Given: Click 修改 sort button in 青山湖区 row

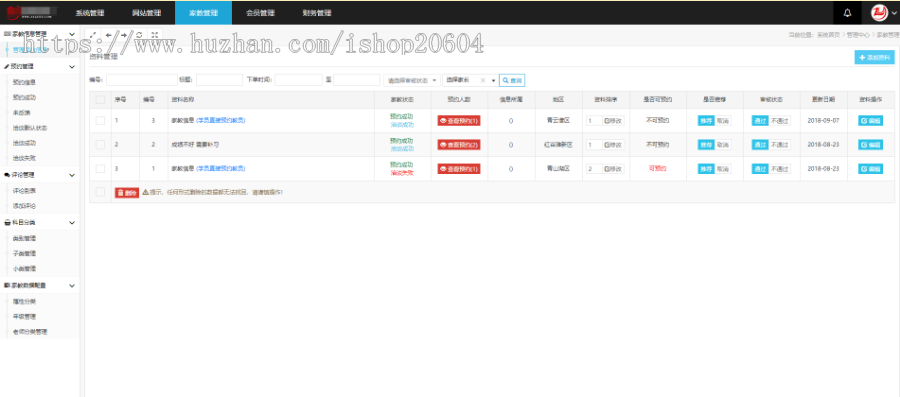Looking at the screenshot, I should tap(614, 169).
